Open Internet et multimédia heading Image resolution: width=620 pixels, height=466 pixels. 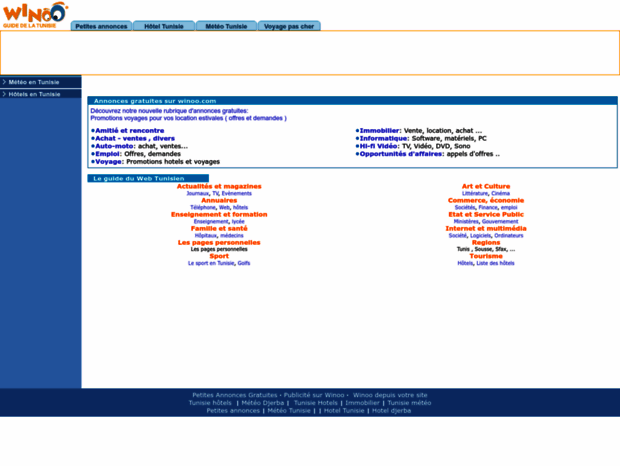click(486, 228)
